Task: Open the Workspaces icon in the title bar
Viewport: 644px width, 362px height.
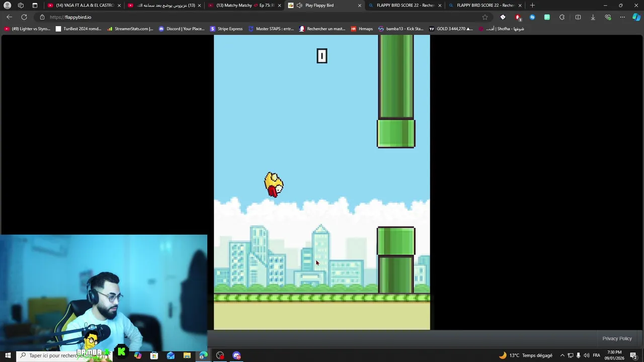Action: tap(21, 6)
